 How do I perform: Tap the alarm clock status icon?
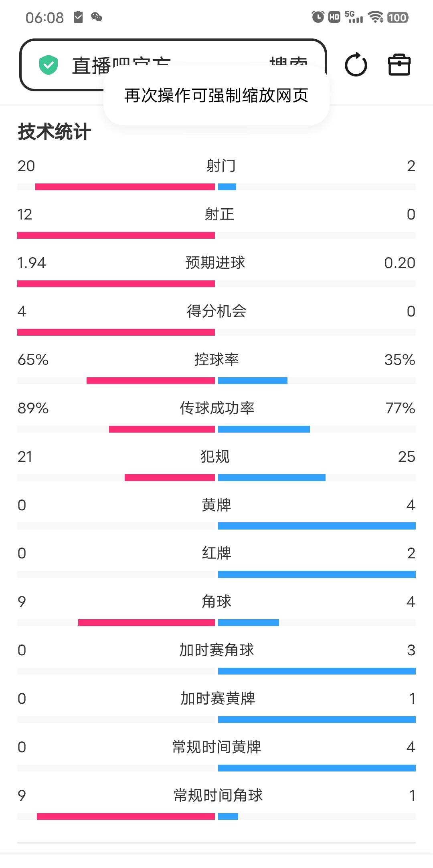tap(318, 17)
